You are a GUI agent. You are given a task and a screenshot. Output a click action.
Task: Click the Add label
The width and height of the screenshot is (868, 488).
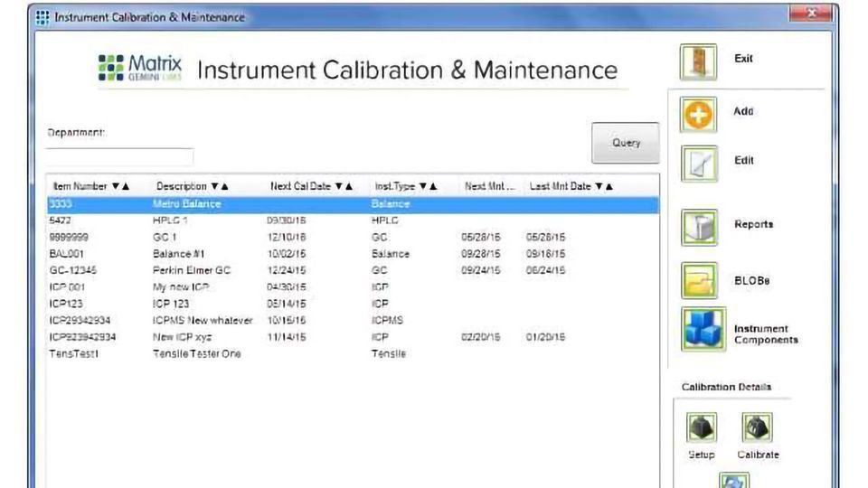[743, 111]
